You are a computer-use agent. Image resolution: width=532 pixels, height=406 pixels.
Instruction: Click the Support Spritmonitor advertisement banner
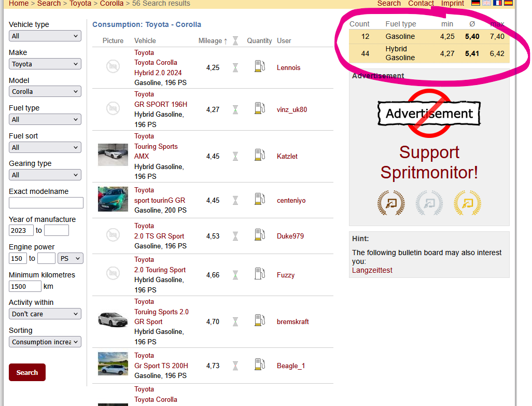(429, 152)
